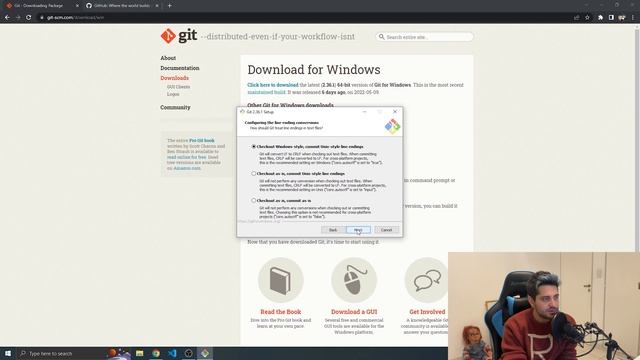Open the Downloads section
640x360 pixels.
click(174, 78)
